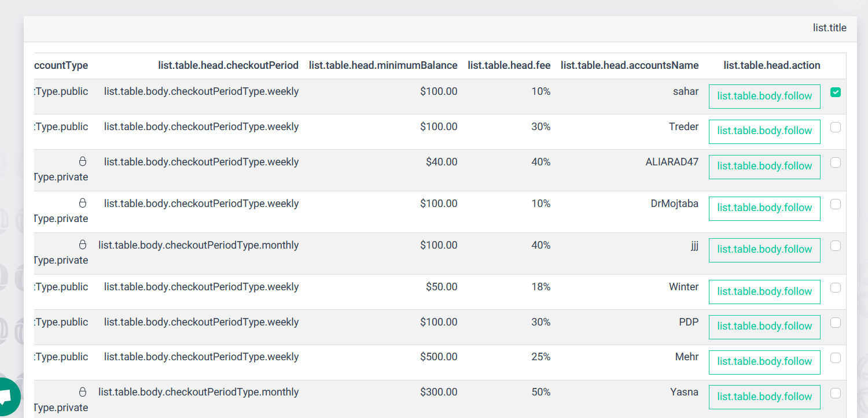
Task: Click the lock icon in jjj row
Action: pos(82,245)
